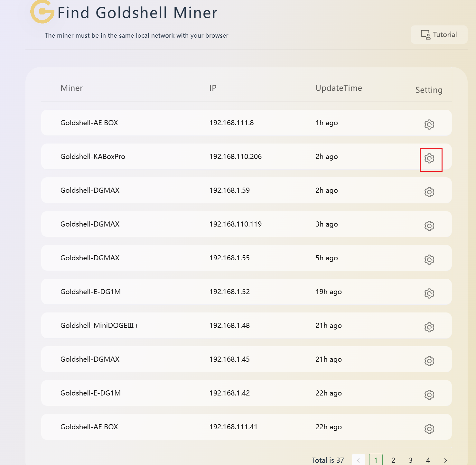This screenshot has width=476, height=465.
Task: Click the "19h ago" update time
Action: 329,292
